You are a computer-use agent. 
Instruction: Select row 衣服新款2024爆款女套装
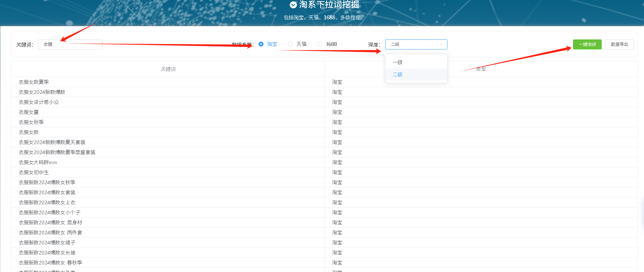tap(324, 192)
